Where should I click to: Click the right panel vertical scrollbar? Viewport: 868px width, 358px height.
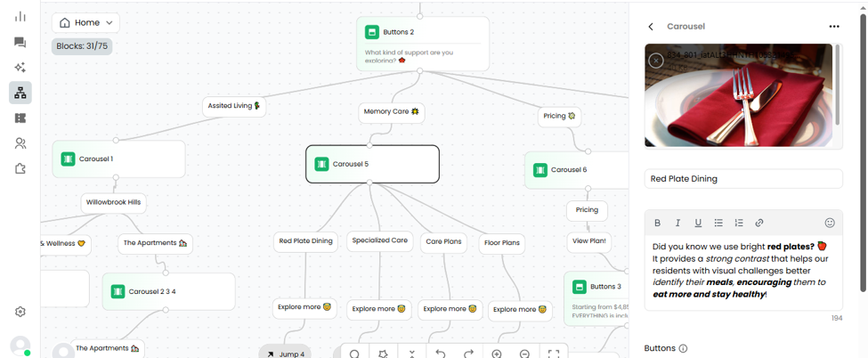(863, 152)
